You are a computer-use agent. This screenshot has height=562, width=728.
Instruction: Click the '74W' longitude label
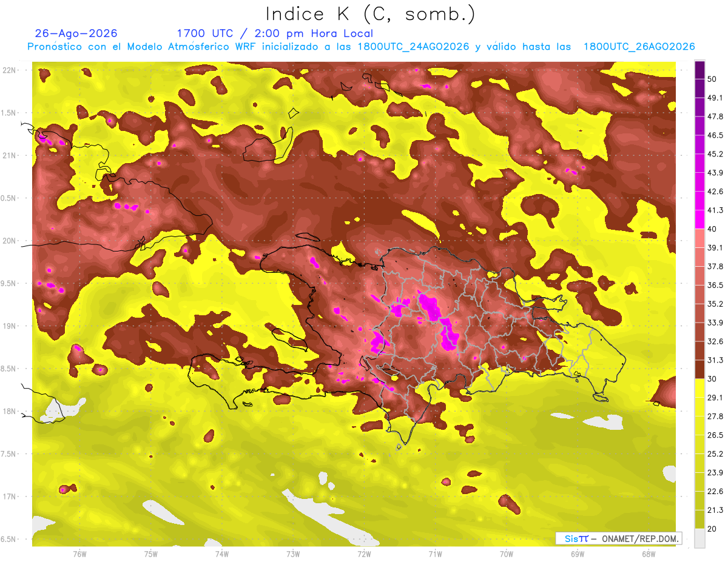(x=222, y=554)
